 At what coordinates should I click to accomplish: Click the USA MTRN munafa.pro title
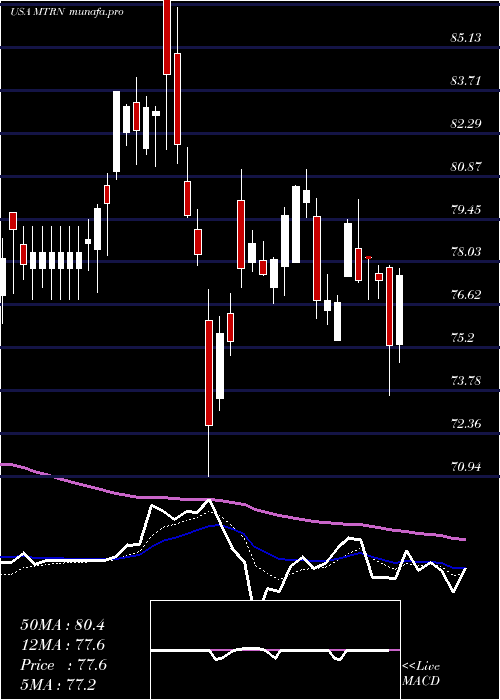pyautogui.click(x=67, y=12)
